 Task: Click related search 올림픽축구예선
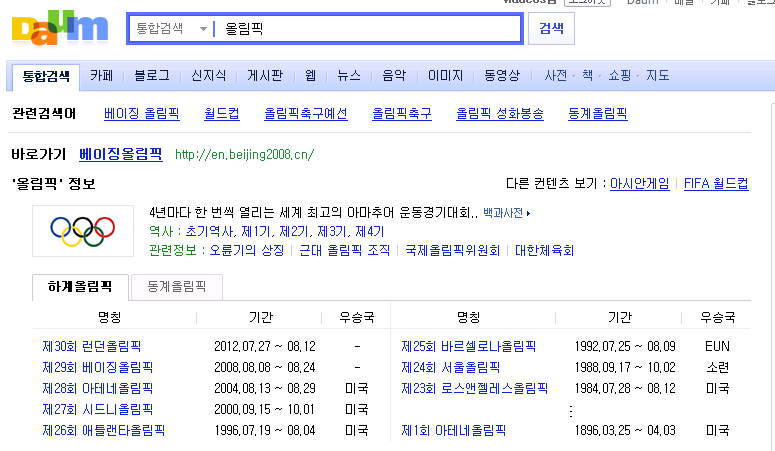[305, 114]
